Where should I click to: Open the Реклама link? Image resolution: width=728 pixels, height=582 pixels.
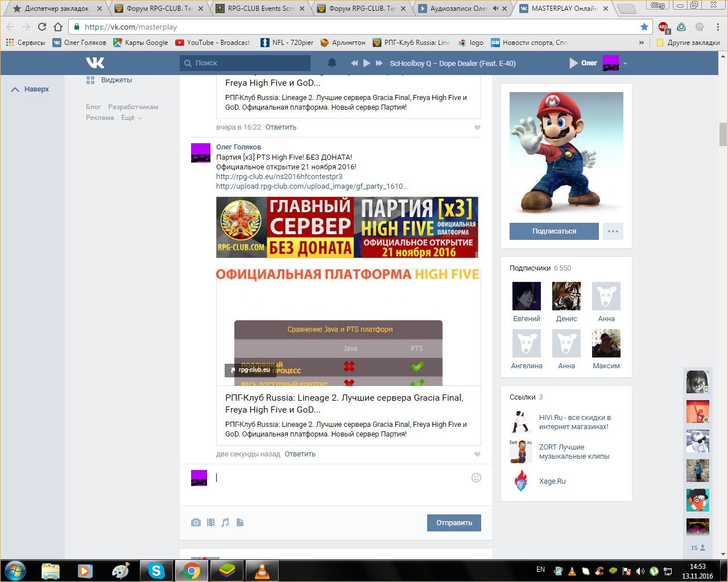coord(100,118)
